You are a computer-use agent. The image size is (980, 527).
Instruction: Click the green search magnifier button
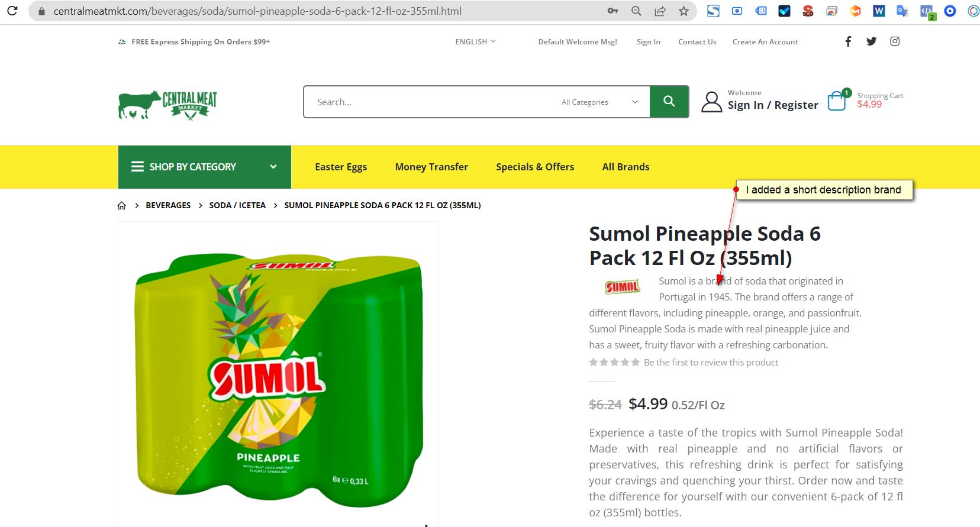coord(669,102)
